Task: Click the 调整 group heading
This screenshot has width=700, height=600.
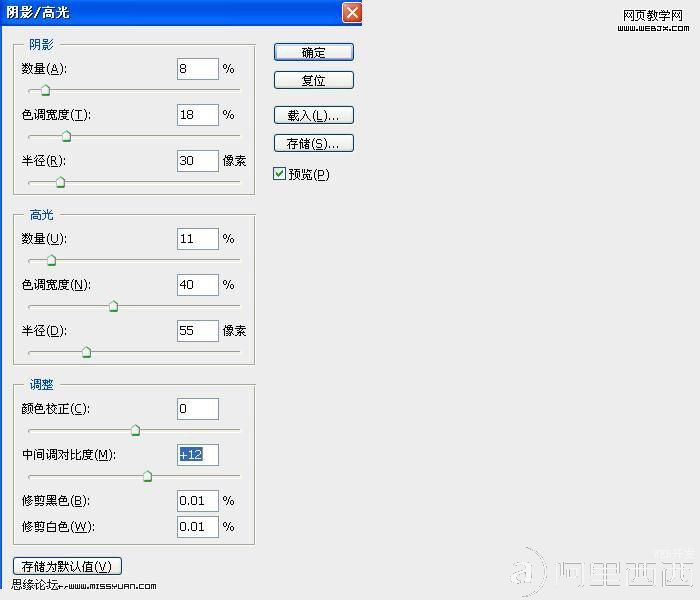Action: pyautogui.click(x=41, y=384)
